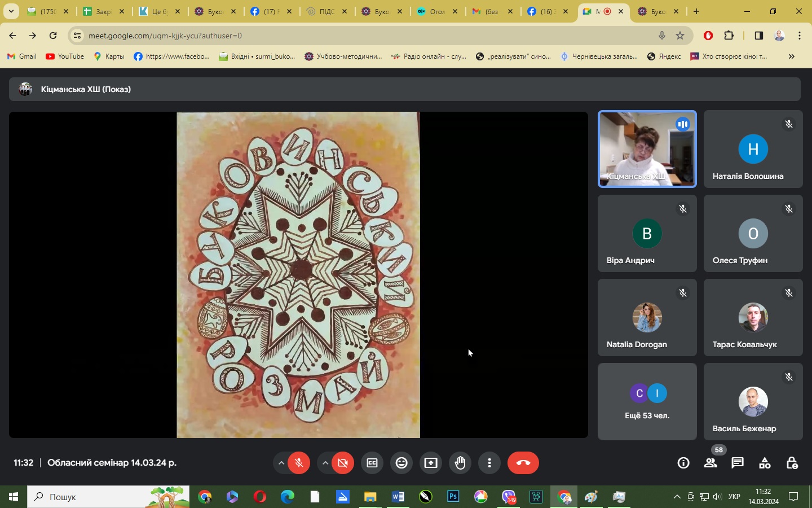Select the Кіцманська ХШ video tile

(x=647, y=149)
